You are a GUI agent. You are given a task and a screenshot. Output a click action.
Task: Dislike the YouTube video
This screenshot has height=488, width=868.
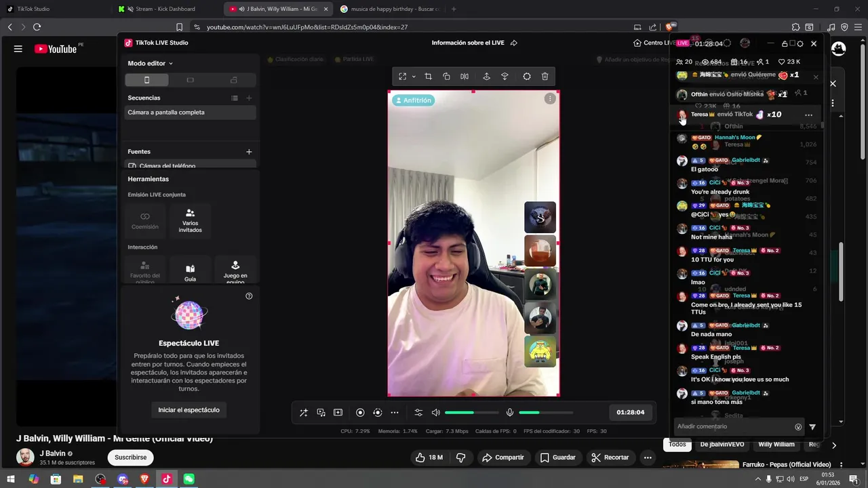(x=461, y=457)
